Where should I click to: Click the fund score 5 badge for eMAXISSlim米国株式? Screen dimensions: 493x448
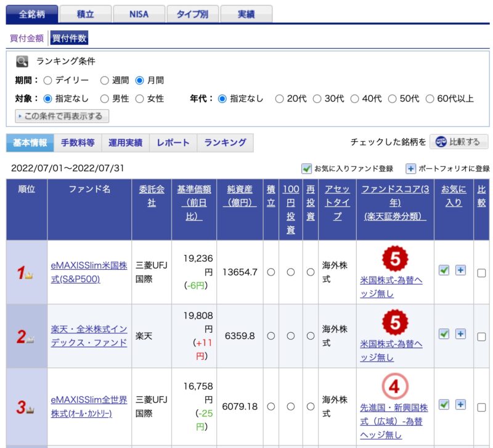395,259
